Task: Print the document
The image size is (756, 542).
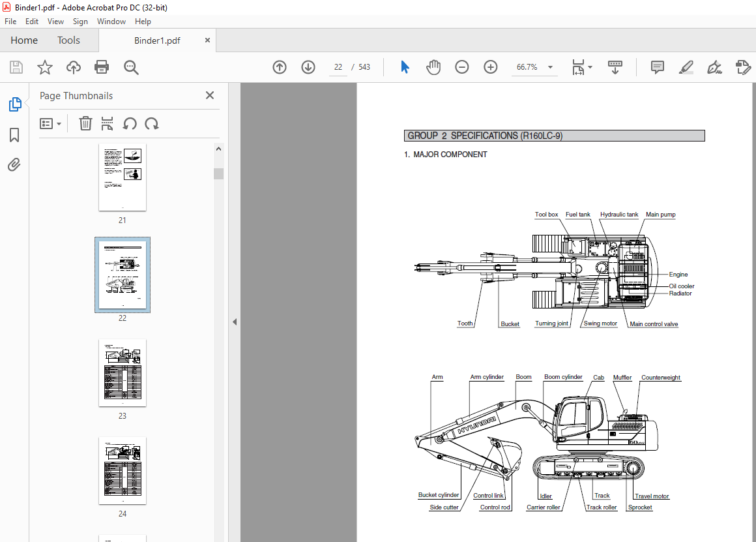Action: (x=102, y=67)
